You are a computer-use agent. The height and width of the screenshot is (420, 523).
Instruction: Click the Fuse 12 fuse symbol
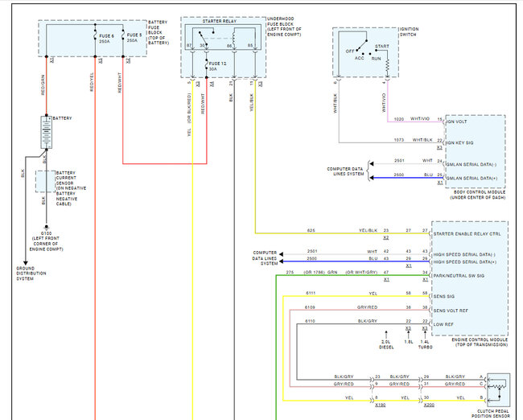click(207, 66)
